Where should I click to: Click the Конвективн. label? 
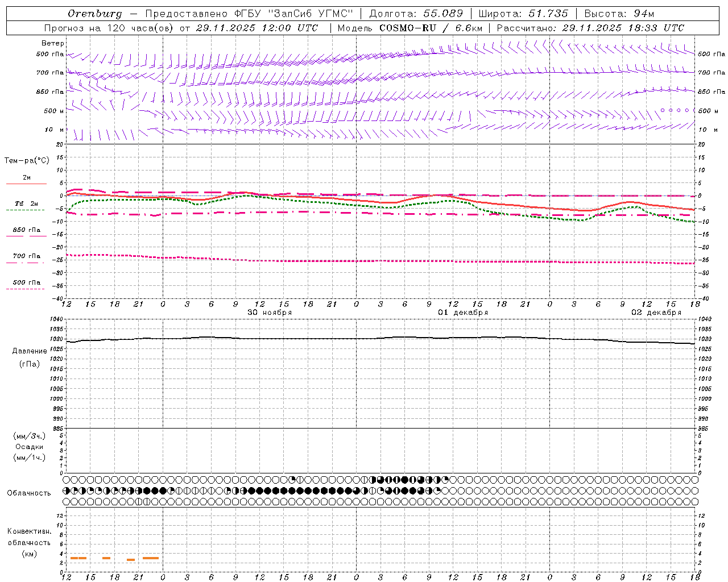29,531
